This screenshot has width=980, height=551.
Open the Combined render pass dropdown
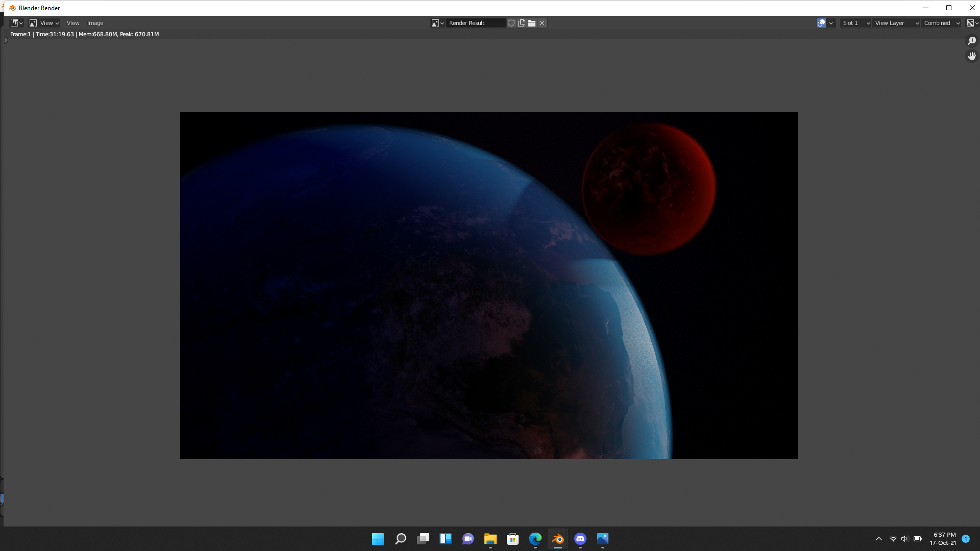click(942, 23)
